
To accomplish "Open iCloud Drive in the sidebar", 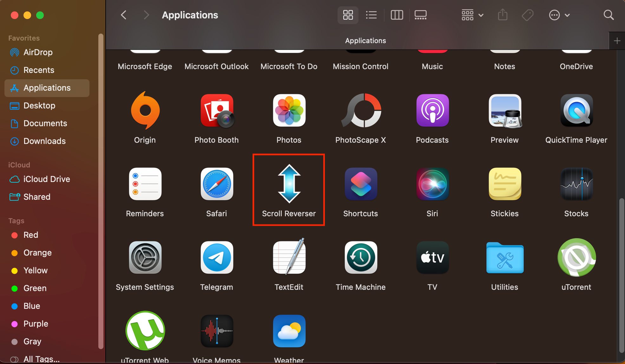I will click(x=47, y=179).
